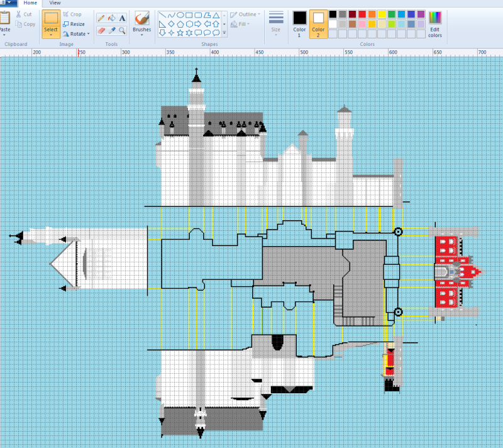Activate the Color 2 background selector
Image resolution: width=503 pixels, height=448 pixels.
coord(318,24)
